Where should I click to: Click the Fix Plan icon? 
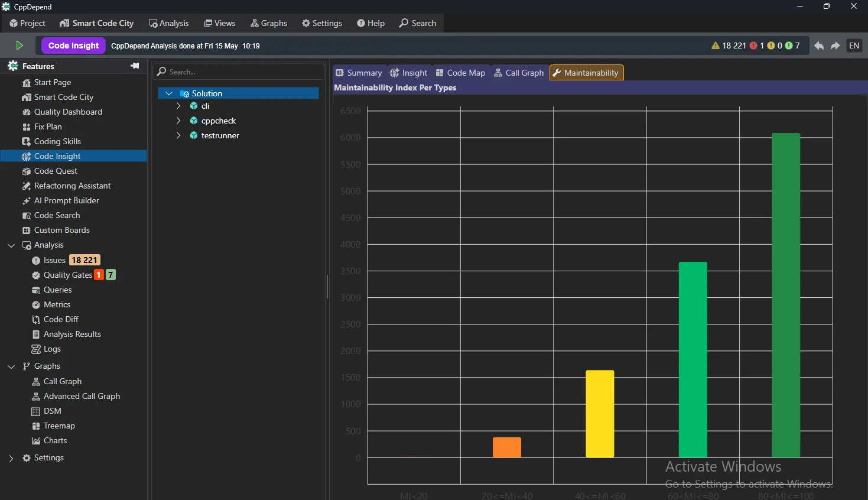[x=26, y=127]
